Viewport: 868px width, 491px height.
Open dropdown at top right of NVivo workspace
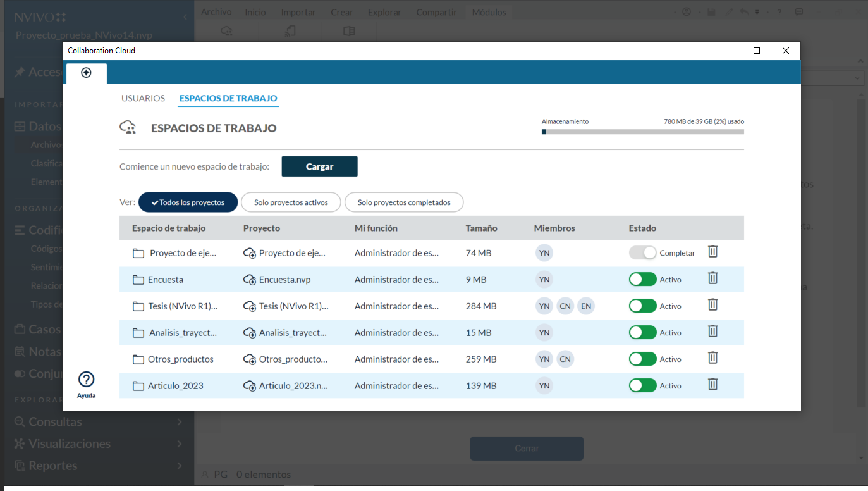(859, 78)
